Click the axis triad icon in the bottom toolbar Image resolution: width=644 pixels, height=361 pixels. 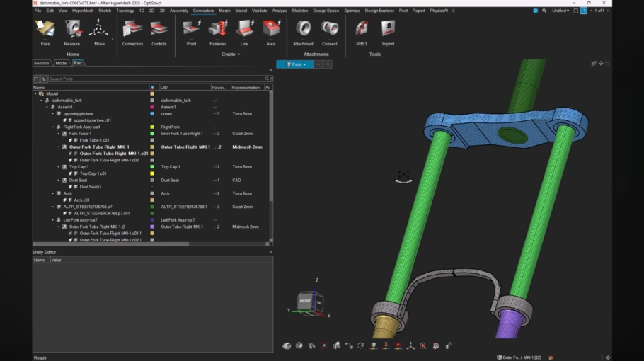pyautogui.click(x=410, y=346)
